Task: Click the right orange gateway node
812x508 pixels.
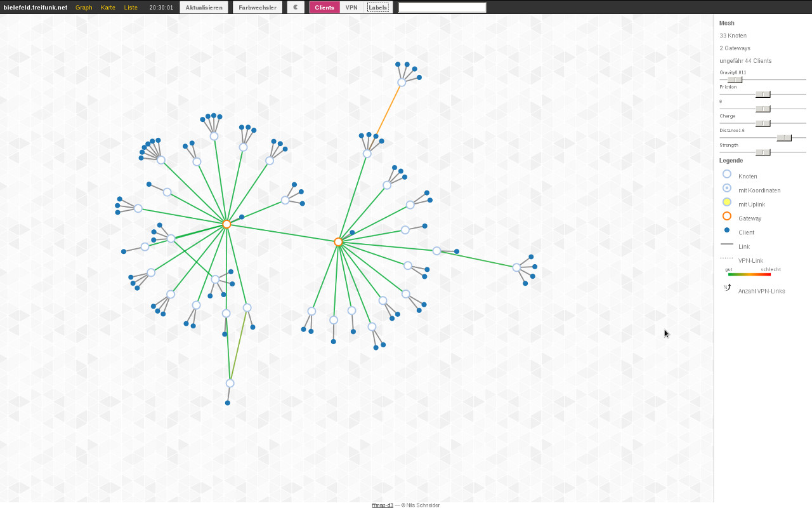Action: (338, 242)
